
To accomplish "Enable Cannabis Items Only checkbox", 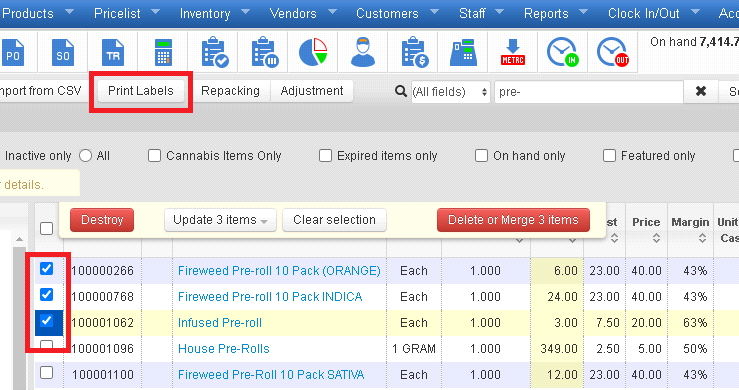I will point(155,156).
